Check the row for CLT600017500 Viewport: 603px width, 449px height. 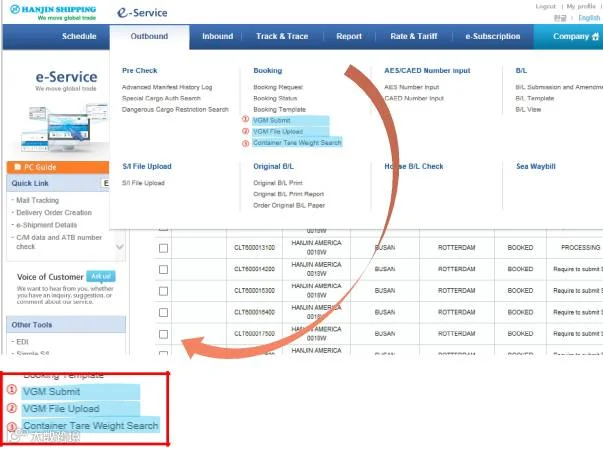(x=163, y=334)
